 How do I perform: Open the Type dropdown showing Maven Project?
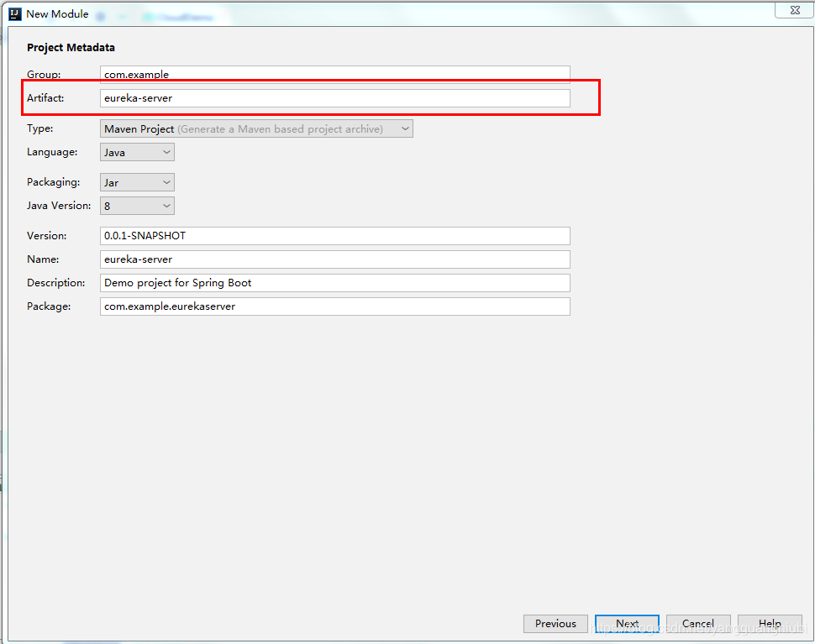click(x=256, y=128)
